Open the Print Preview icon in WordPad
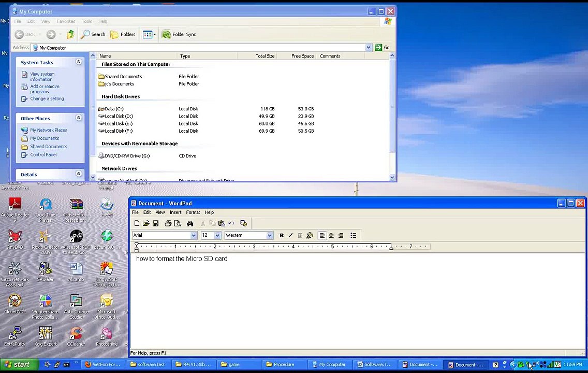 point(178,223)
